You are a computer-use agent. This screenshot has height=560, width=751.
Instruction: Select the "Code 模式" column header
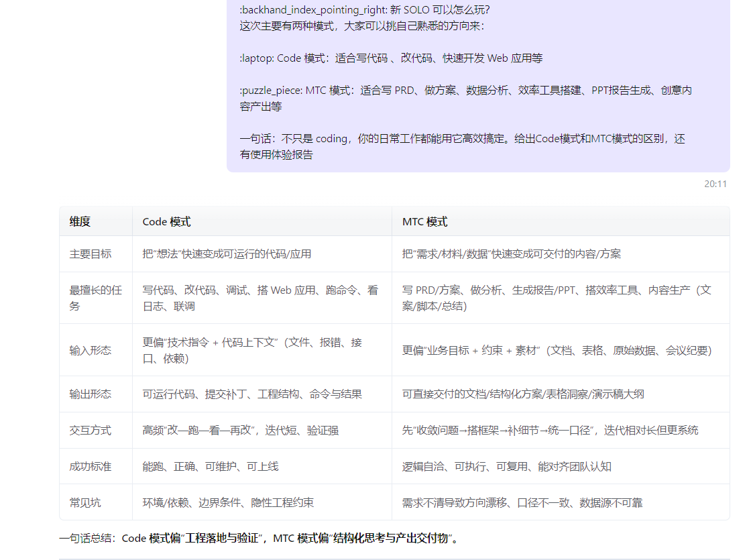click(x=166, y=222)
